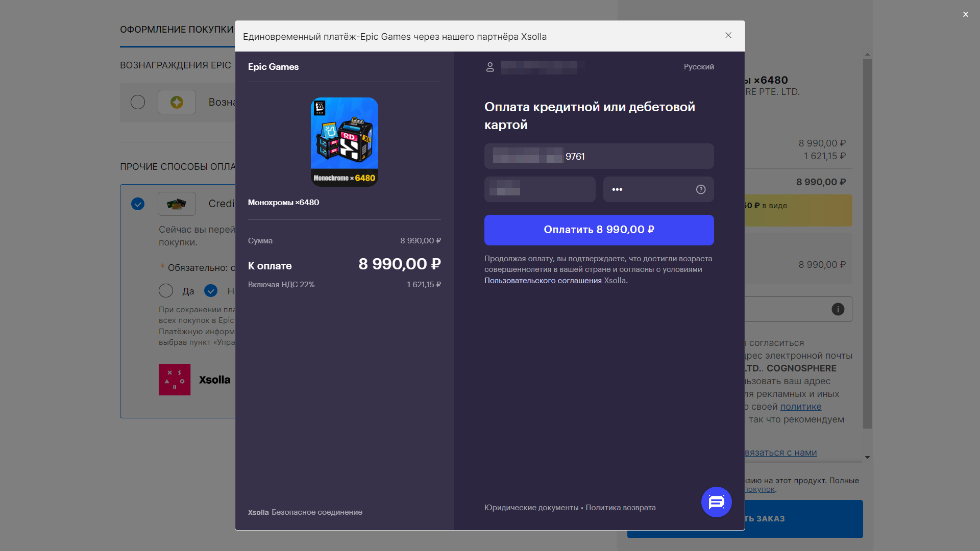Close the overlay with top-right X
This screenshot has height=551, width=980.
click(965, 14)
